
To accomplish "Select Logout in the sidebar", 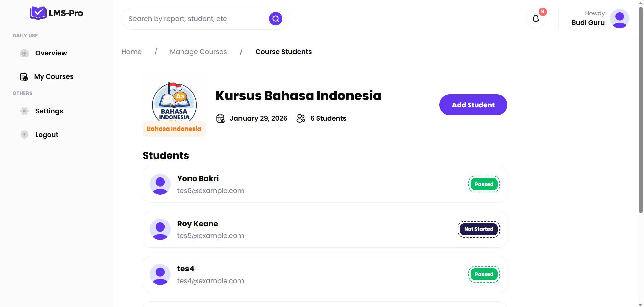I will [47, 135].
